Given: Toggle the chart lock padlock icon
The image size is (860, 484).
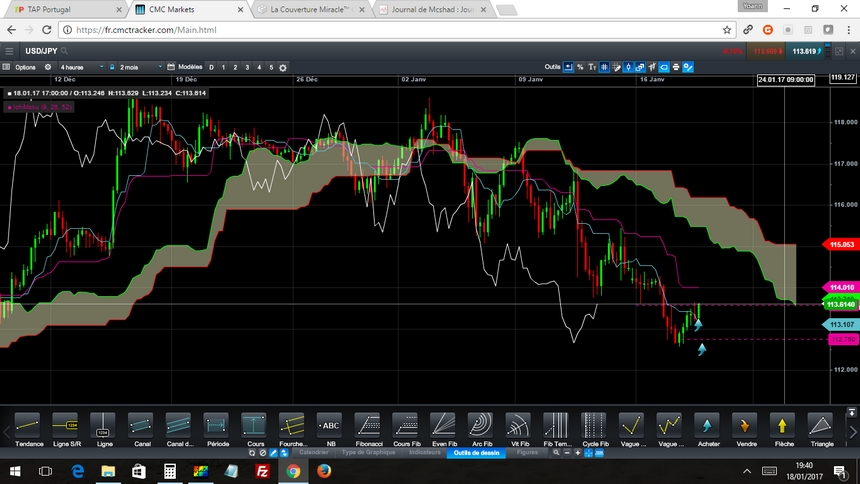Looking at the screenshot, I should pos(112,67).
